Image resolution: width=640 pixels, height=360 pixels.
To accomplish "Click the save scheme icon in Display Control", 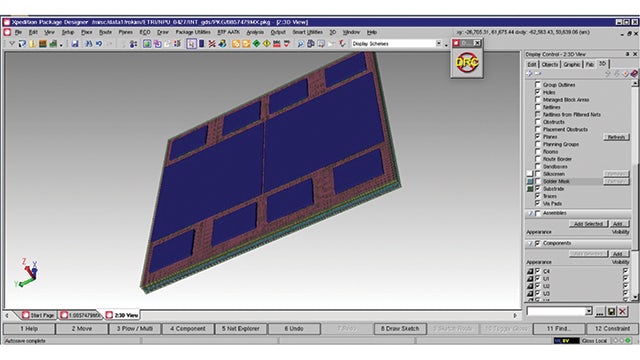I will [611, 312].
